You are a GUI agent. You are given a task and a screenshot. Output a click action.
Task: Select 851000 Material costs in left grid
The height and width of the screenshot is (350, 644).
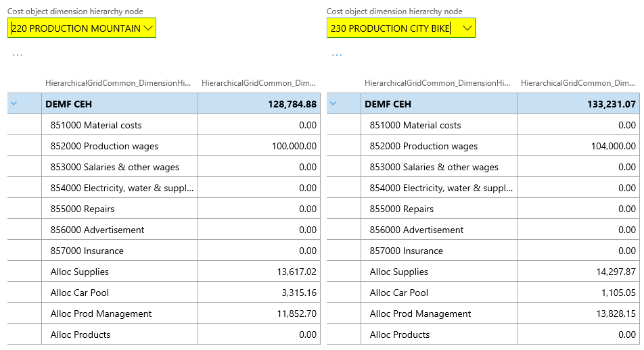[x=96, y=125]
